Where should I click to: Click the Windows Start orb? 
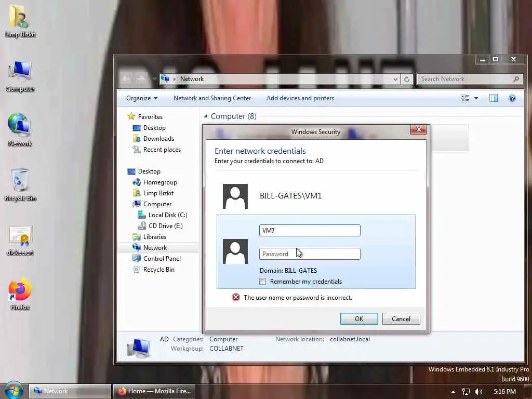point(13,391)
